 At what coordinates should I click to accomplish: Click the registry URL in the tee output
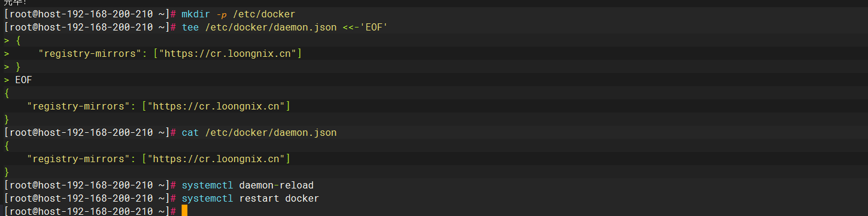click(x=218, y=106)
